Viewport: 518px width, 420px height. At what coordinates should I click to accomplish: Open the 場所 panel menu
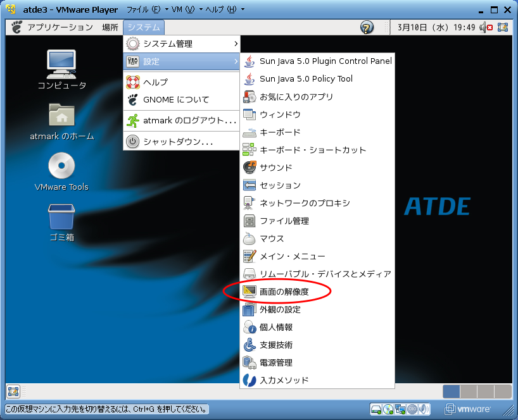pyautogui.click(x=110, y=27)
